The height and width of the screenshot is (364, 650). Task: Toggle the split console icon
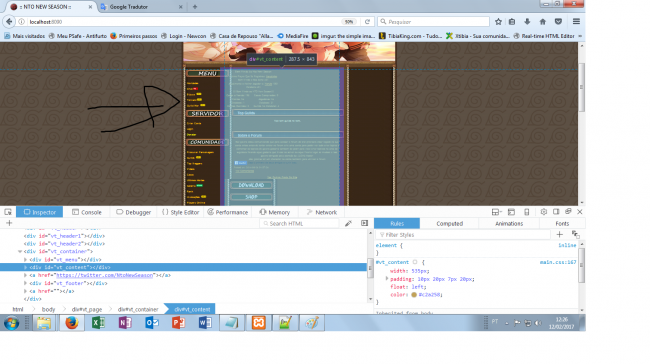512,212
